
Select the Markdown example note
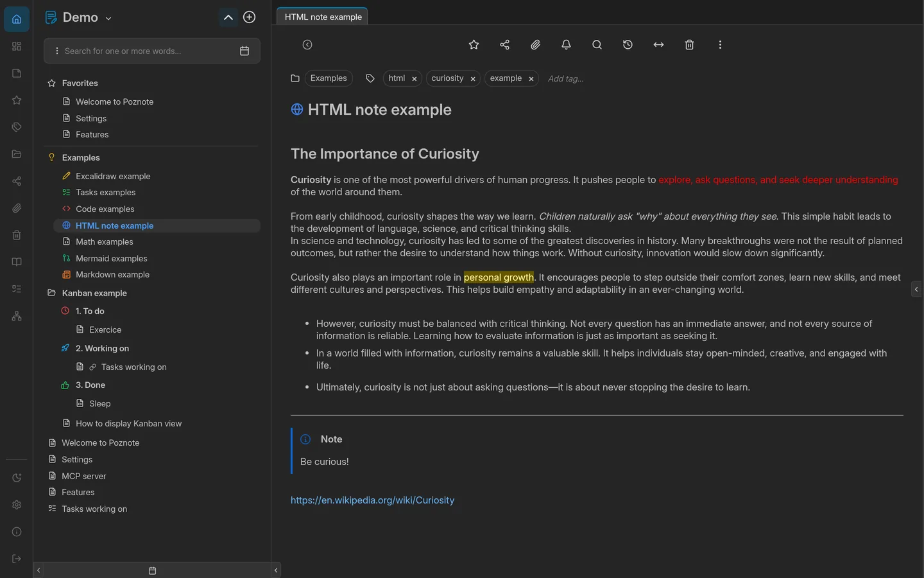(x=112, y=274)
